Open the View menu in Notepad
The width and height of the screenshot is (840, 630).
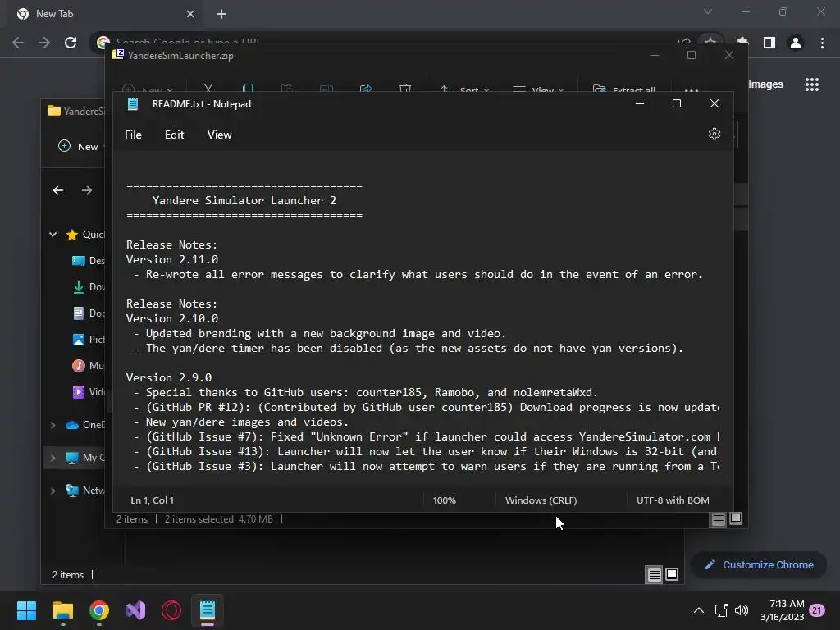point(219,135)
